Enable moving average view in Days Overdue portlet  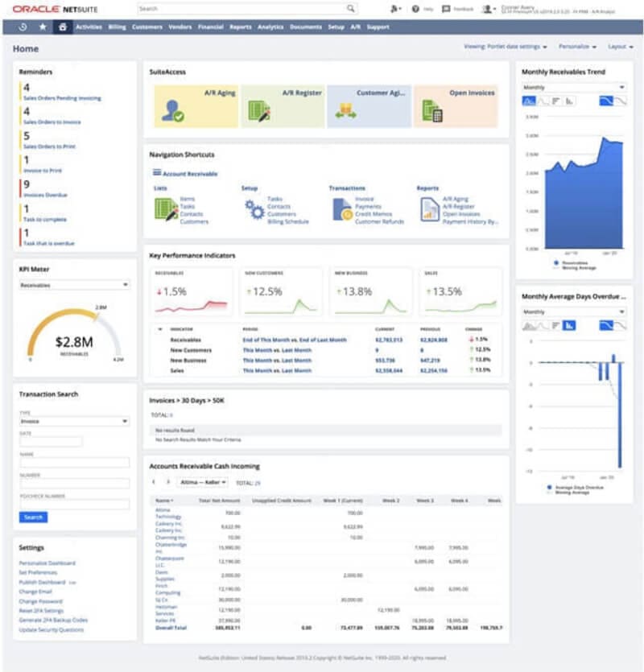coord(606,326)
